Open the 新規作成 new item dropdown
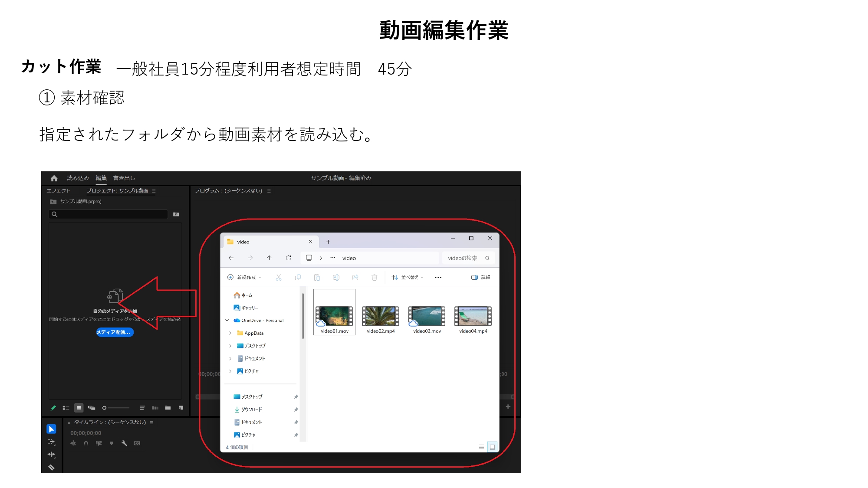This screenshot has height=488, width=868. click(x=245, y=278)
